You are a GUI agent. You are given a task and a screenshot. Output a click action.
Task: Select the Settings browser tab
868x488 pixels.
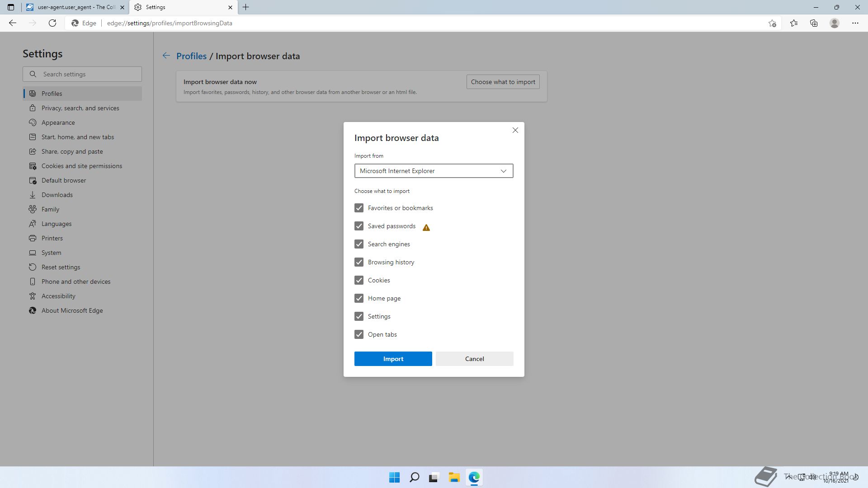pos(183,7)
